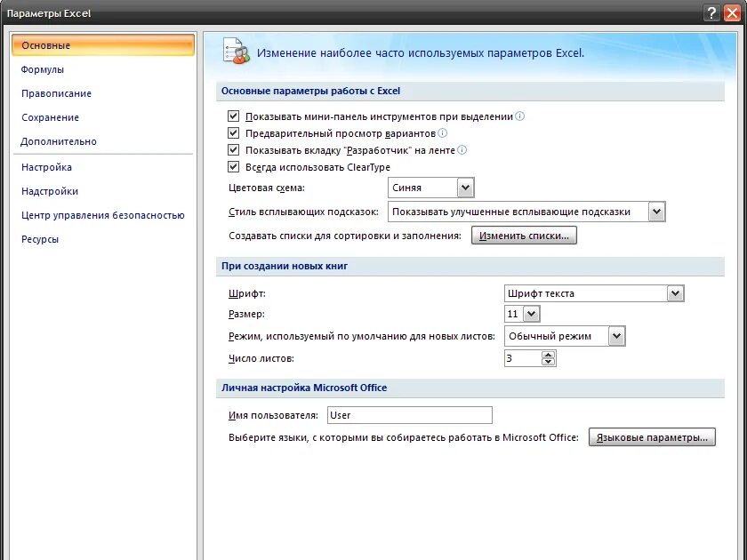747x560 pixels.
Task: Click the Языковые параметры button
Action: (652, 437)
